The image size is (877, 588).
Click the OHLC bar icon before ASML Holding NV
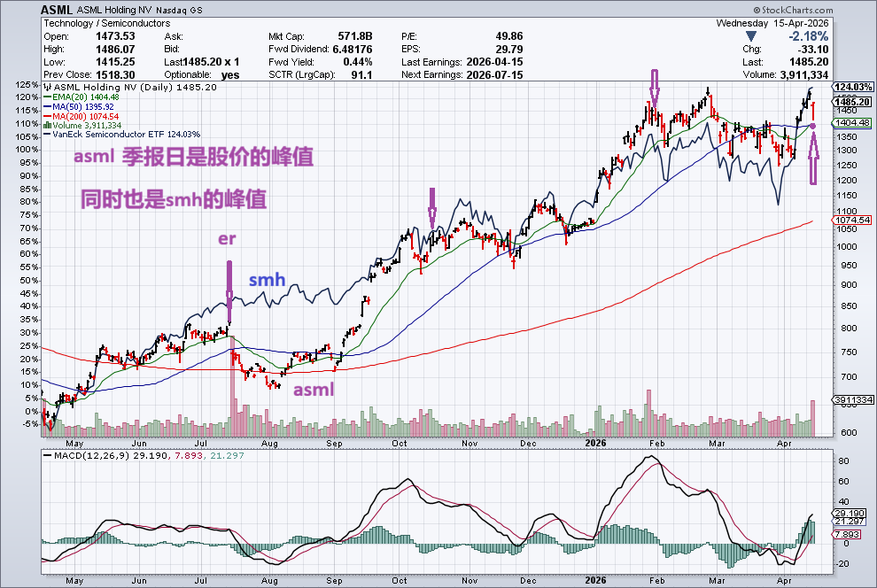[48, 89]
